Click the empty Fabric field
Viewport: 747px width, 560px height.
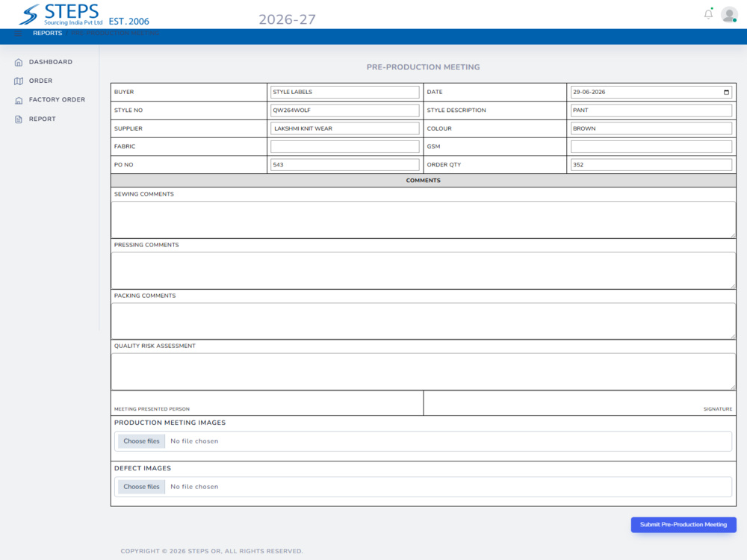coord(345,146)
